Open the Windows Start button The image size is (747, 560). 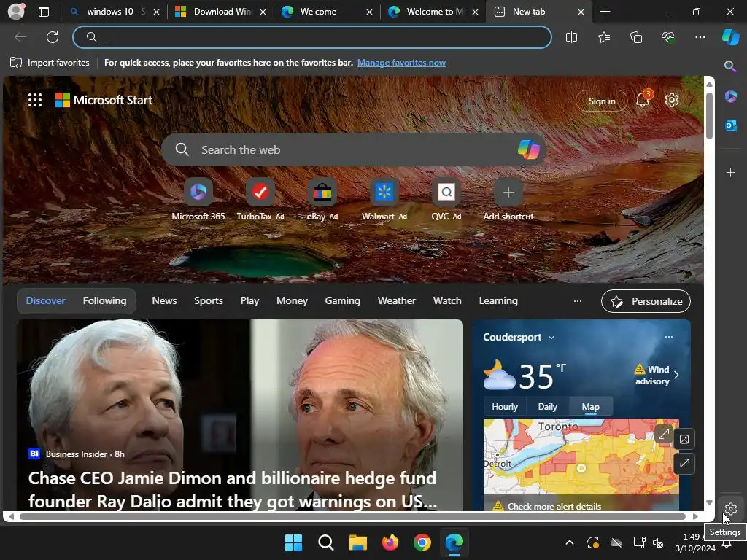pyautogui.click(x=293, y=542)
